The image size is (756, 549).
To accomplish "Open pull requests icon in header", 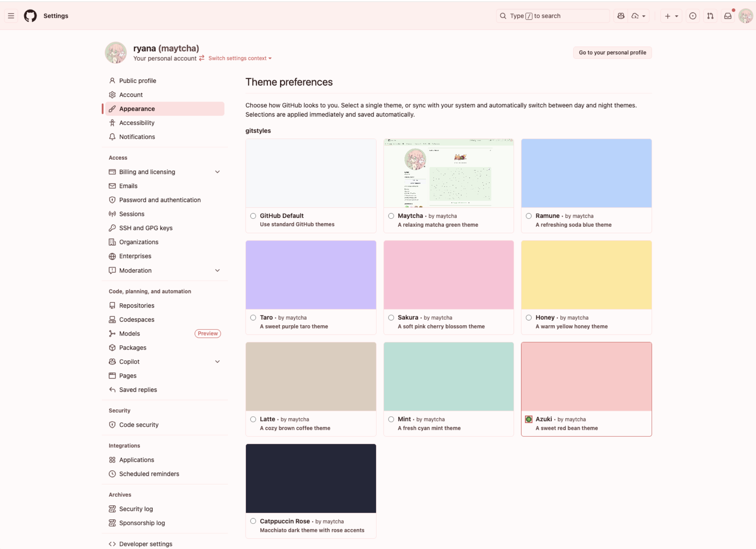I will coord(710,16).
